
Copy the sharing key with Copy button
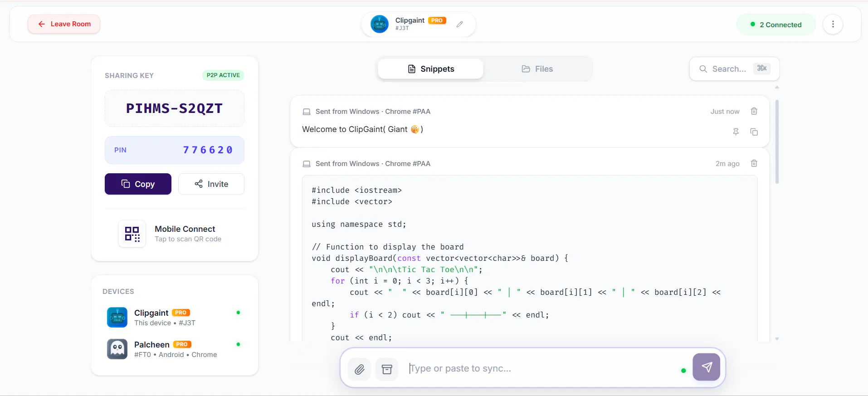click(x=138, y=184)
